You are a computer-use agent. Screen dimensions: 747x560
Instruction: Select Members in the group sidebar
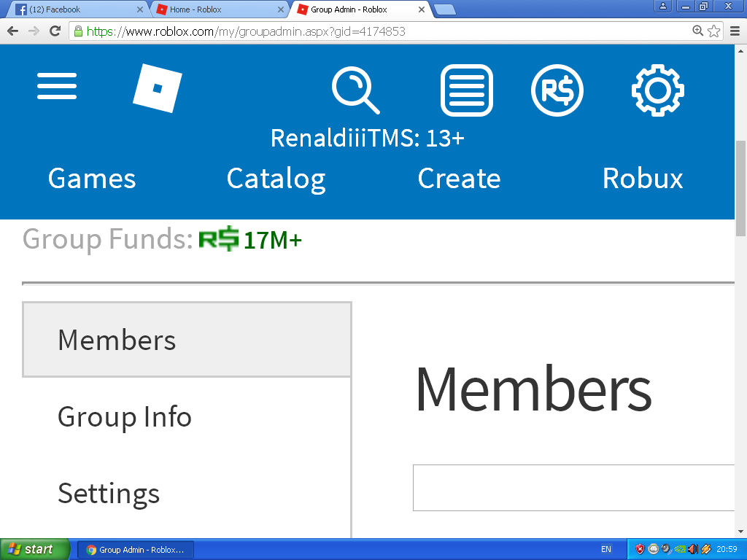[187, 340]
